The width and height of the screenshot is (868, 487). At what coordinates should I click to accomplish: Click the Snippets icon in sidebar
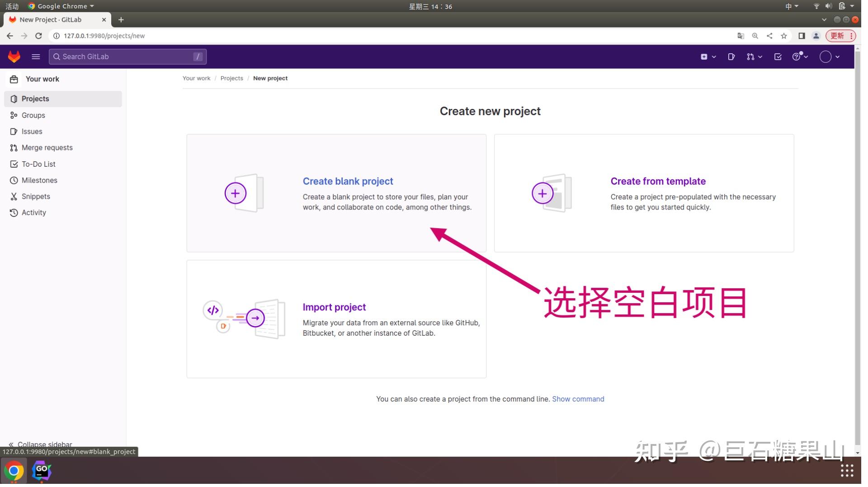tap(14, 197)
